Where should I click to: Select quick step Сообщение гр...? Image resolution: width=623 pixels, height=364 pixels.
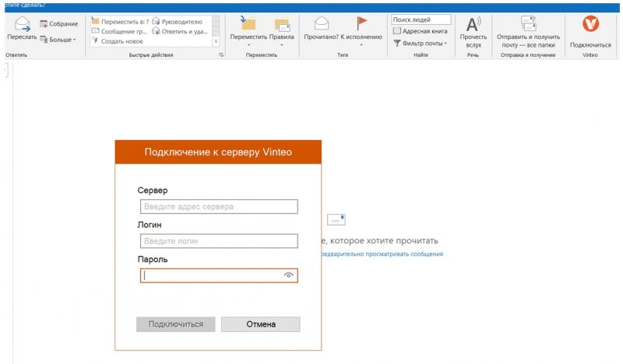(x=120, y=31)
